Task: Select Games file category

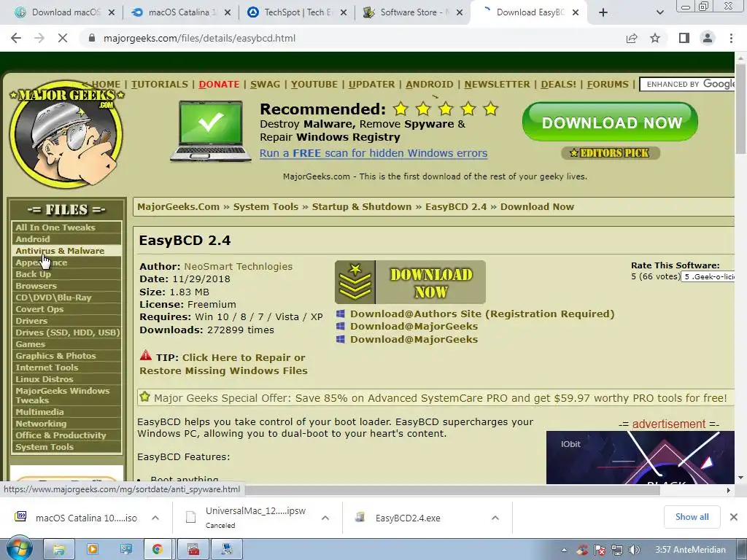Action: [x=66, y=344]
